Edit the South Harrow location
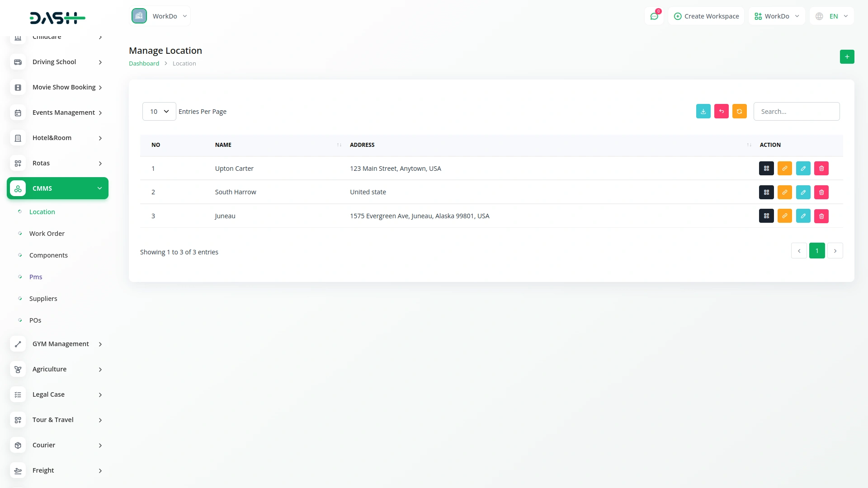 pyautogui.click(x=803, y=192)
